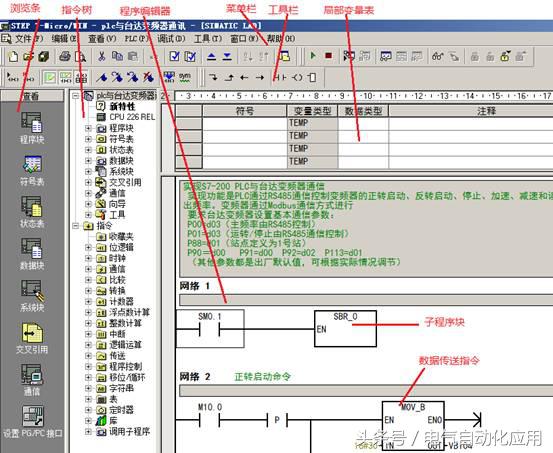Click the Compile All icon
The width and height of the screenshot is (553, 453).
[190, 56]
